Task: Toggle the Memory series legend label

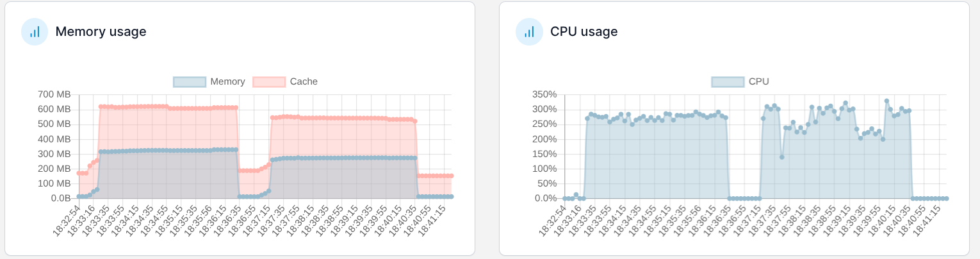Action: click(227, 81)
